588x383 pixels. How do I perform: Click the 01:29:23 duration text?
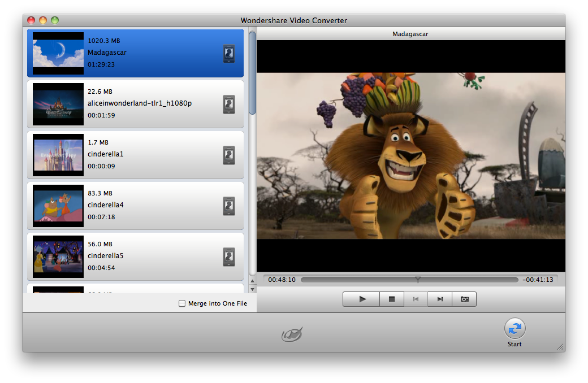pyautogui.click(x=101, y=64)
